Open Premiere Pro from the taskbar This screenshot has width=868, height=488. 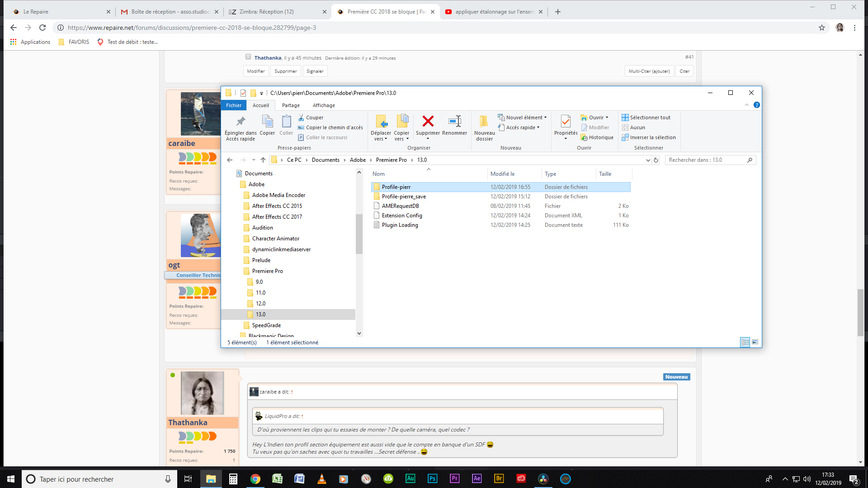tap(454, 479)
